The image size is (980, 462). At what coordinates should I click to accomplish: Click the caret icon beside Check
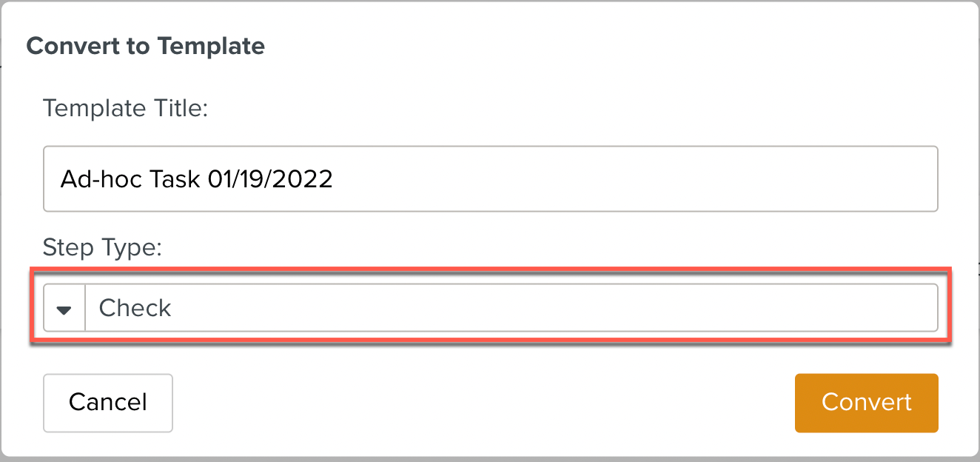point(64,309)
